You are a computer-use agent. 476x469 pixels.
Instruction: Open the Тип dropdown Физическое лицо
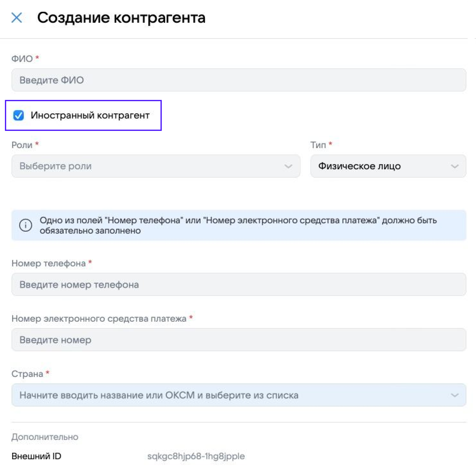[x=388, y=166]
